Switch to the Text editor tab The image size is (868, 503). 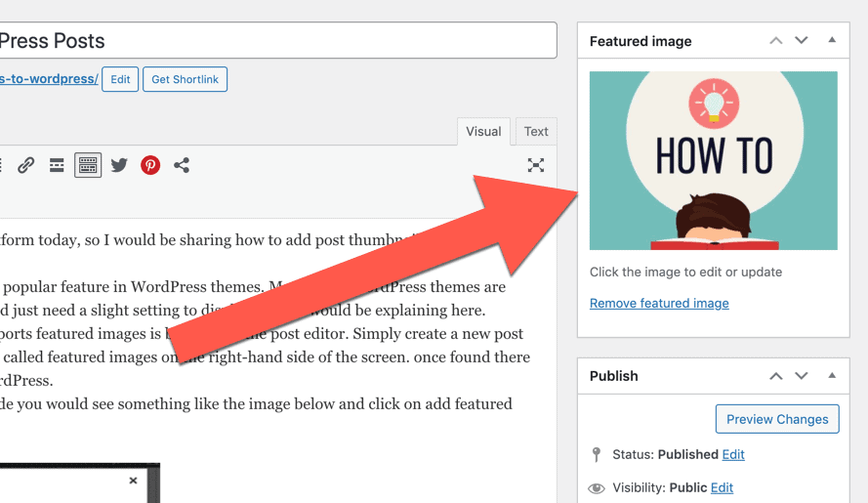tap(536, 132)
